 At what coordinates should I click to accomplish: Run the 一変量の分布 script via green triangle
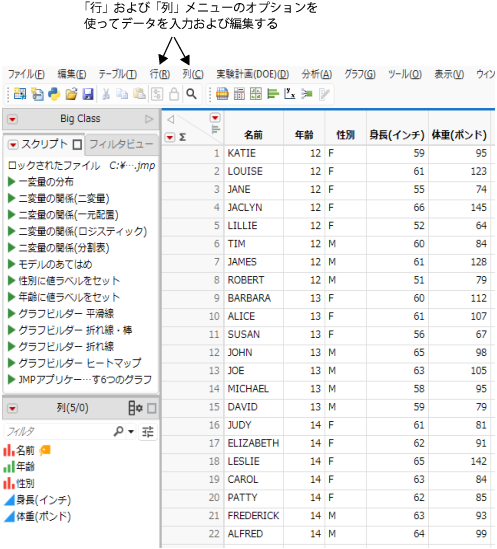pyautogui.click(x=12, y=181)
